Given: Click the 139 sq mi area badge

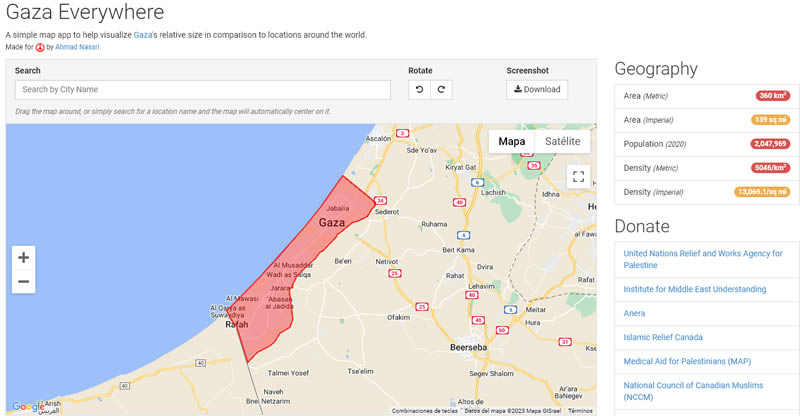Looking at the screenshot, I should click(x=770, y=120).
